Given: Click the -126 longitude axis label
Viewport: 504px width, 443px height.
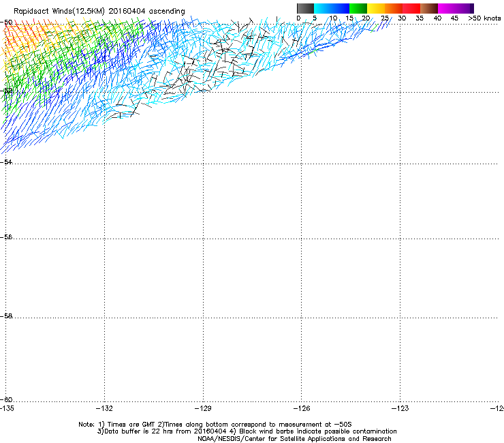Looking at the screenshot, I should 302,408.
